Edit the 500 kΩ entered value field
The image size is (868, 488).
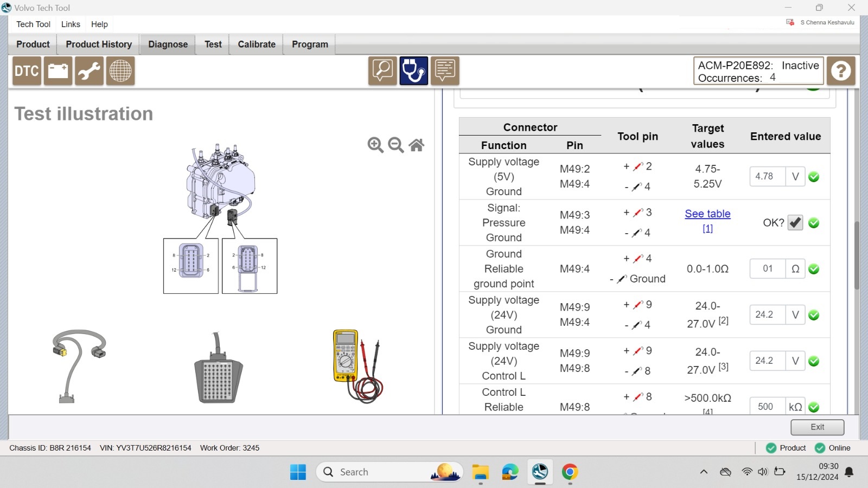pos(768,407)
